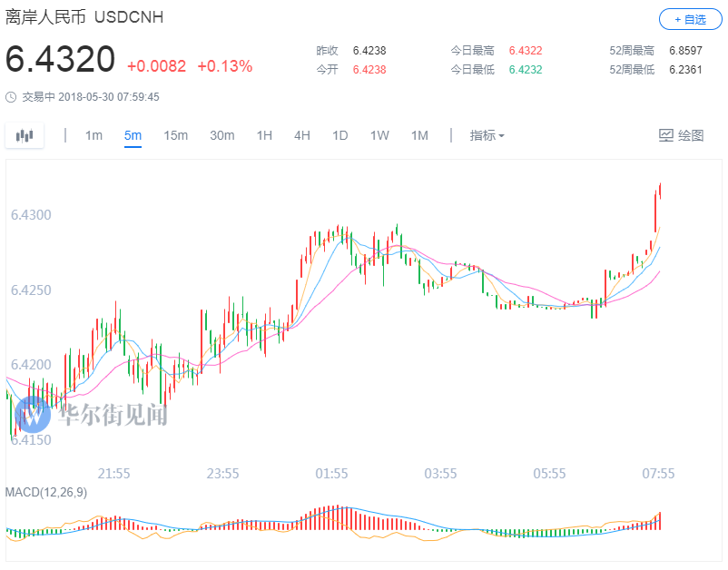Screen dimensions: 728x570
Task: Switch to the 1M monthly chart
Action: 419,135
